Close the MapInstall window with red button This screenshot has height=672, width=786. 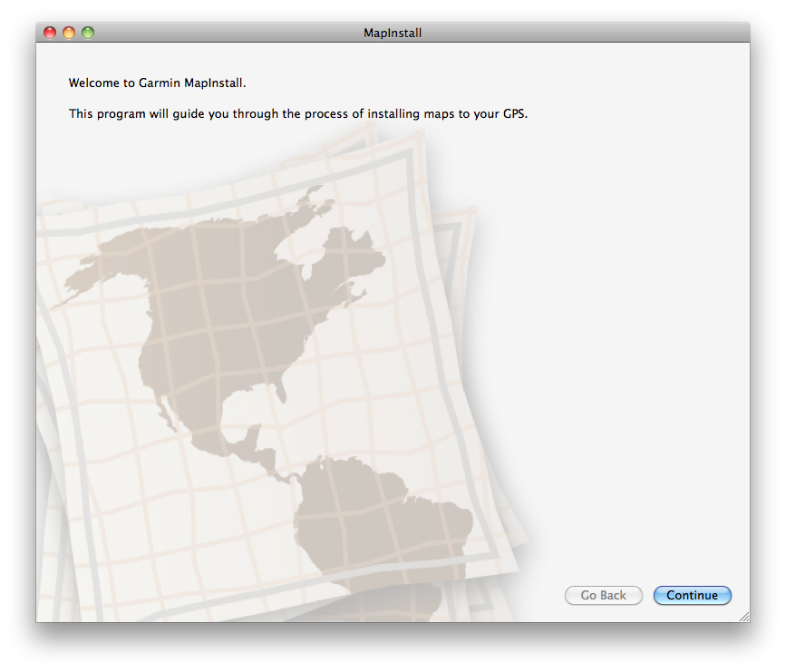tap(50, 33)
